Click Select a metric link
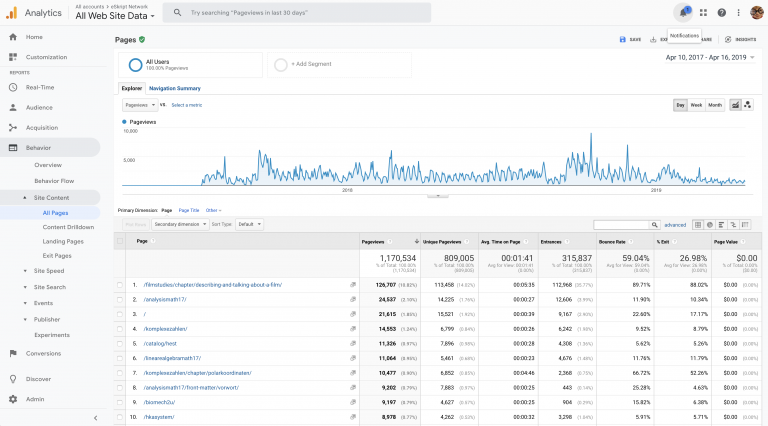The width and height of the screenshot is (768, 426). (x=187, y=105)
